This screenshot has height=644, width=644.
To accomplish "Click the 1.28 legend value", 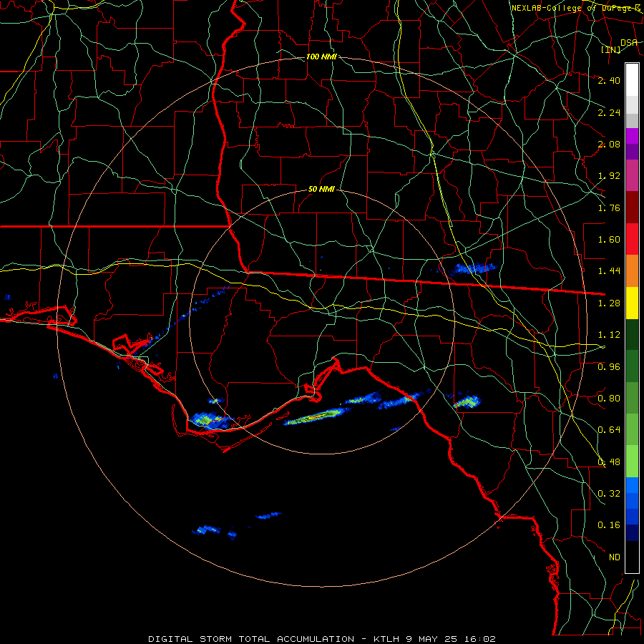I will tap(609, 303).
